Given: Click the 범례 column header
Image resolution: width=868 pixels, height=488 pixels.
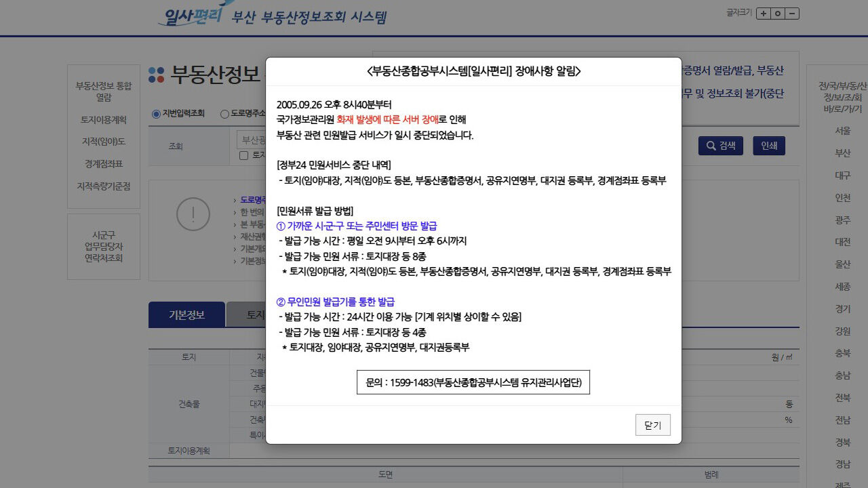Looking at the screenshot, I should coord(711,474).
